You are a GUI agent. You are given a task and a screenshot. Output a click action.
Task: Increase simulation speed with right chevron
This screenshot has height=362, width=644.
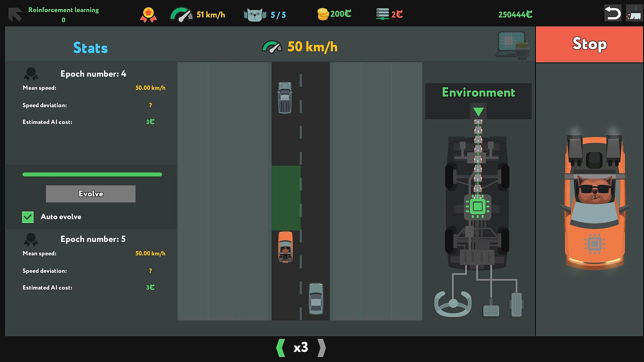[321, 348]
